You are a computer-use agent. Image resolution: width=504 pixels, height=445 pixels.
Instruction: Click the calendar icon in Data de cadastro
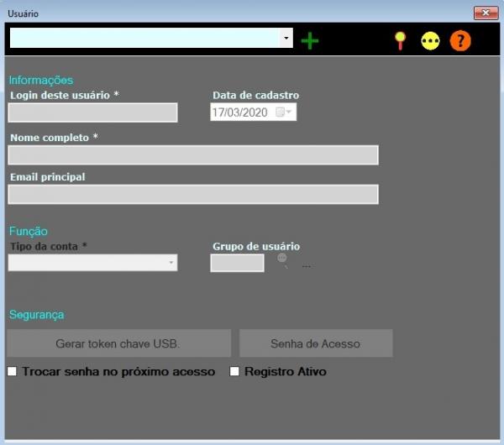tap(280, 113)
